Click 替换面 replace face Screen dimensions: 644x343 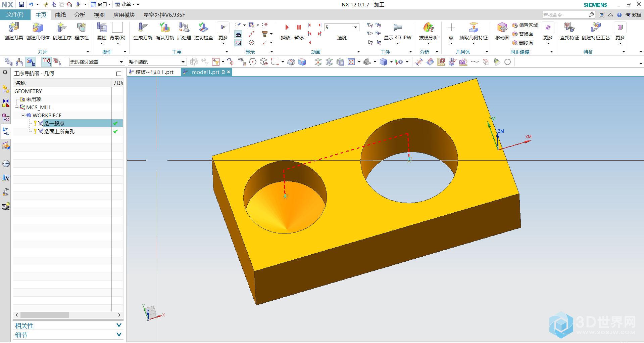click(523, 34)
